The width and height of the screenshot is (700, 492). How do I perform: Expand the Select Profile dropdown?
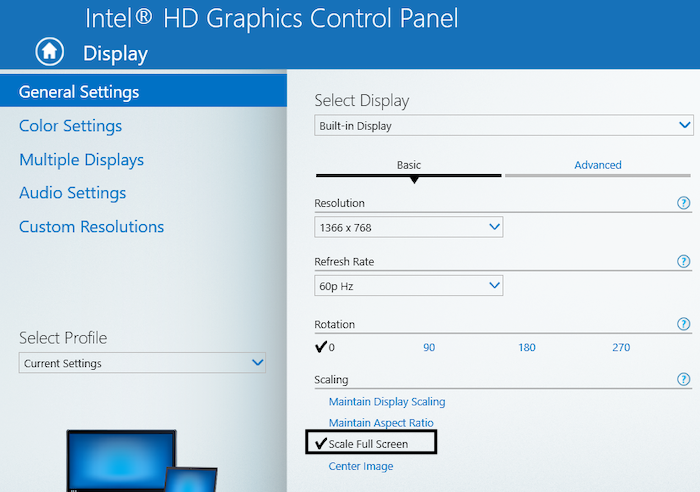[143, 363]
